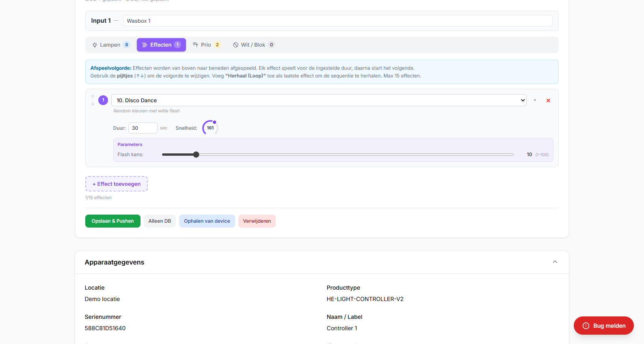Switch to the Wit / Blok tab
644x344 pixels.
point(253,45)
